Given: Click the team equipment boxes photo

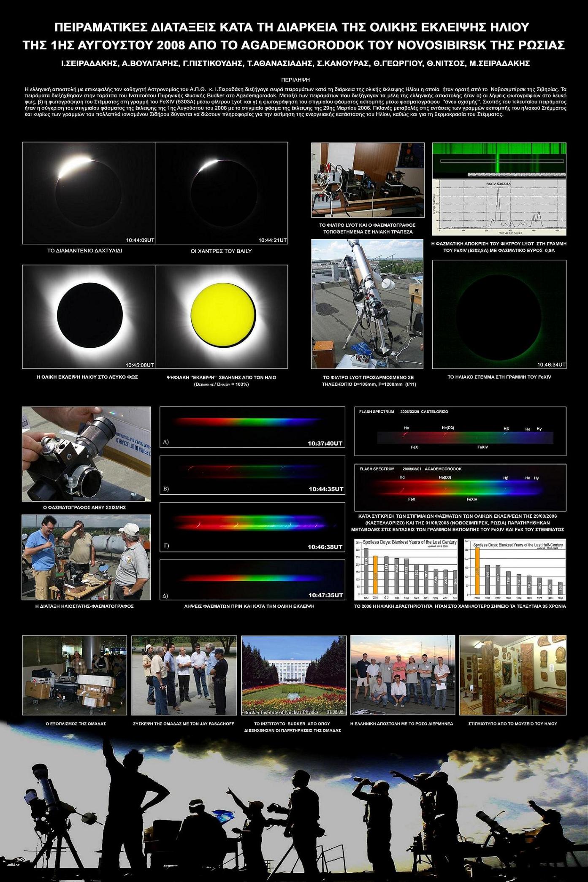Looking at the screenshot, I should click(74, 675).
